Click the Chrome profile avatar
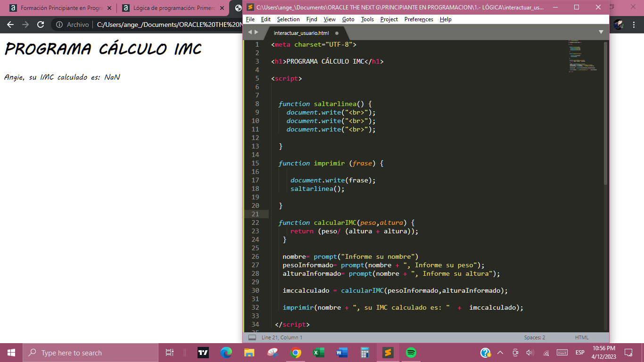This screenshot has width=644, height=362. point(619,25)
